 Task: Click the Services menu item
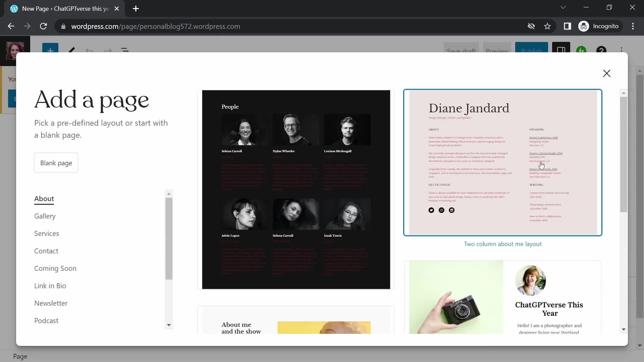pos(47,233)
